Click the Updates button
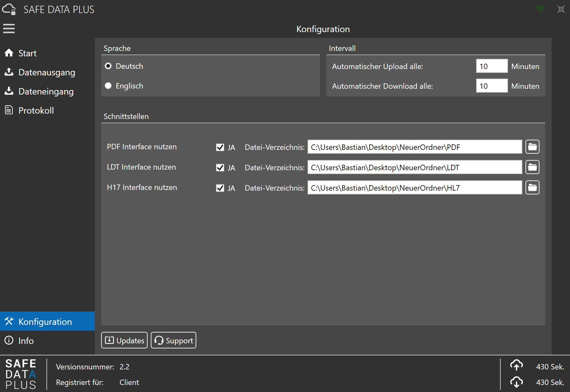 [x=124, y=340]
